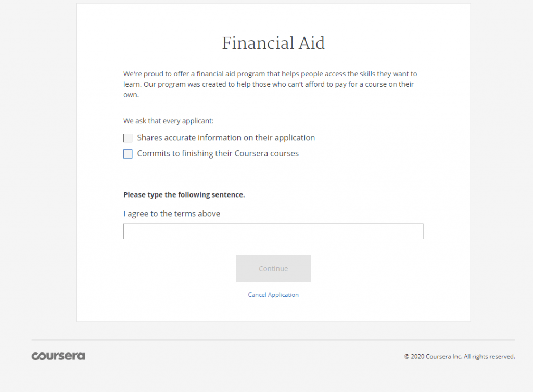Click the word 'Coursera' in the second checkbox label
This screenshot has width=533, height=392.
tap(251, 153)
